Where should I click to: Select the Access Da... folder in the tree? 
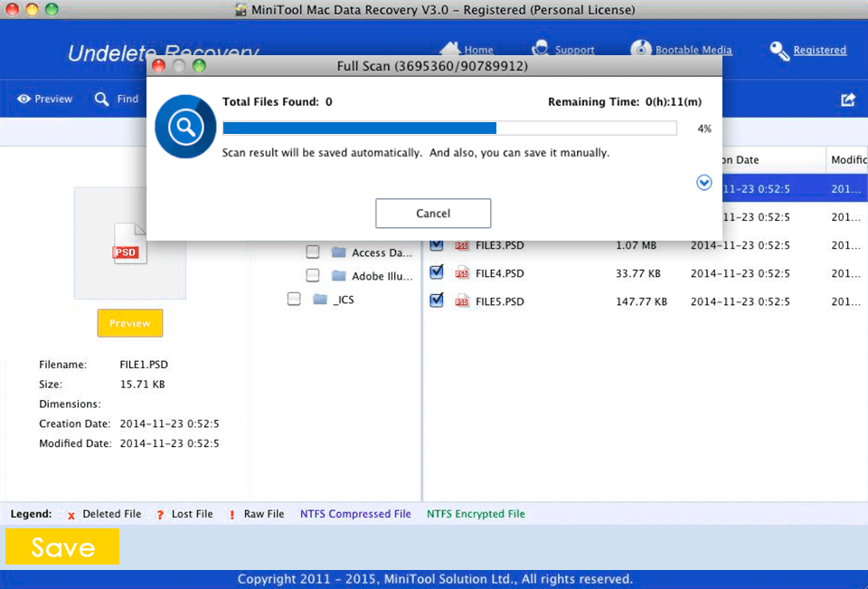click(382, 252)
